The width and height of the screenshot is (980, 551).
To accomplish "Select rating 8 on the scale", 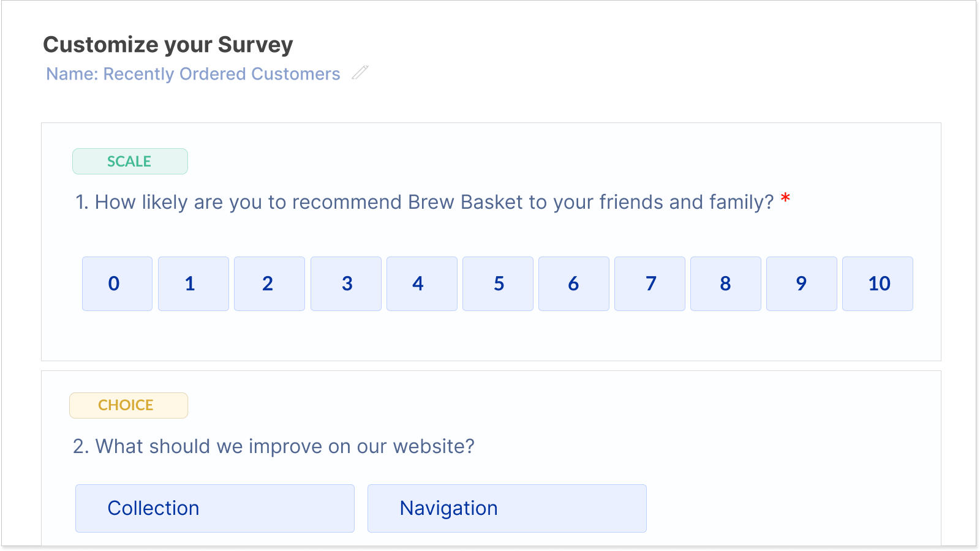I will (x=725, y=283).
